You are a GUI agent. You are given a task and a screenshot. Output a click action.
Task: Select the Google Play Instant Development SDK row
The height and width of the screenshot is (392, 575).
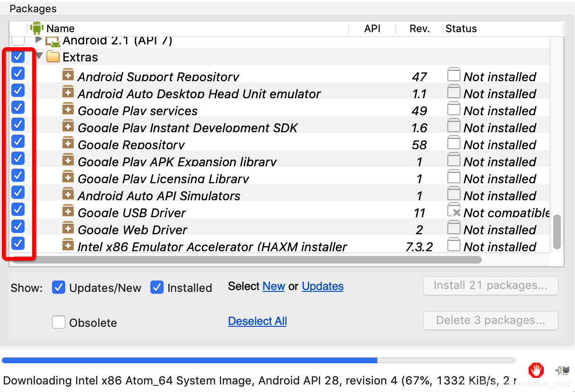280,126
